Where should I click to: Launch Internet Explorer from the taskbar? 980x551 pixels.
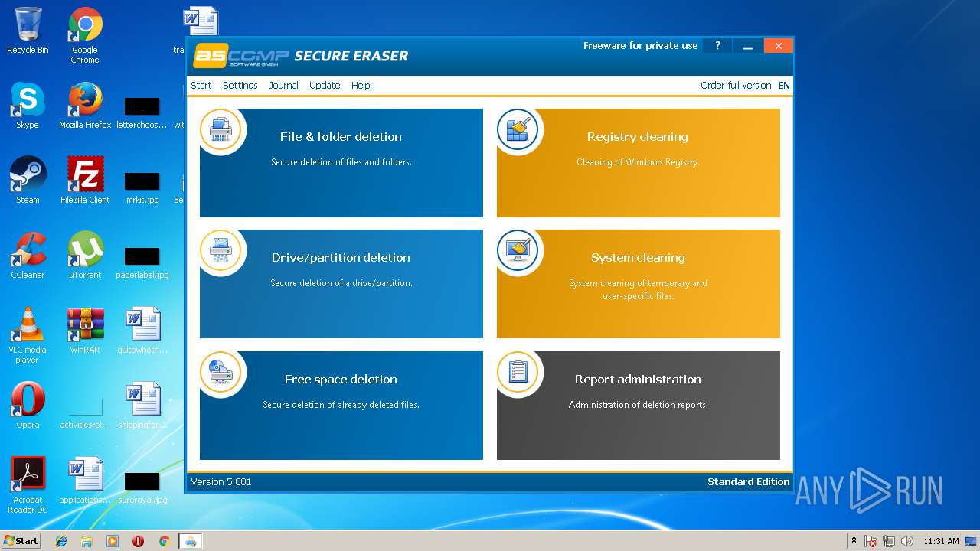click(x=61, y=541)
